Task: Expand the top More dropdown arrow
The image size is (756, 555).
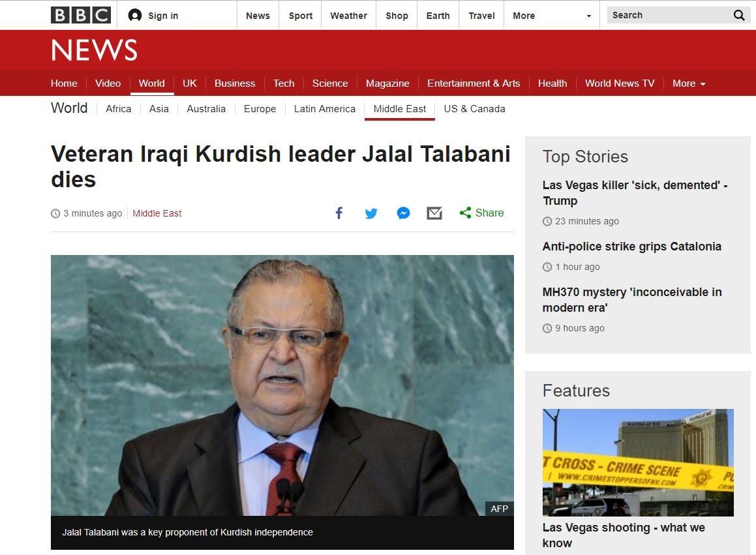Action: click(588, 16)
